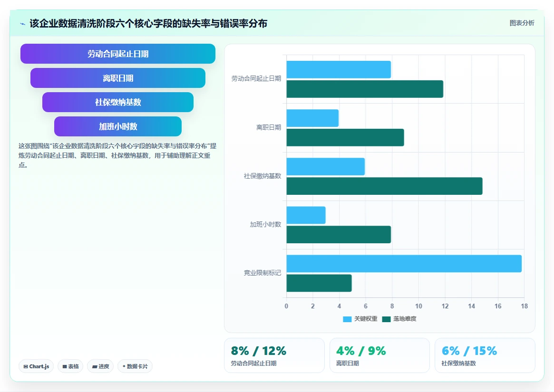Toggle the 关键权重 legend swatch
The height and width of the screenshot is (392, 554).
347,319
